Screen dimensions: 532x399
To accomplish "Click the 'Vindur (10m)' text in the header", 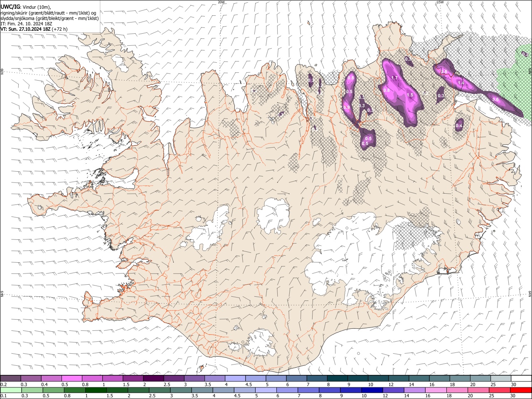I will coord(36,7).
